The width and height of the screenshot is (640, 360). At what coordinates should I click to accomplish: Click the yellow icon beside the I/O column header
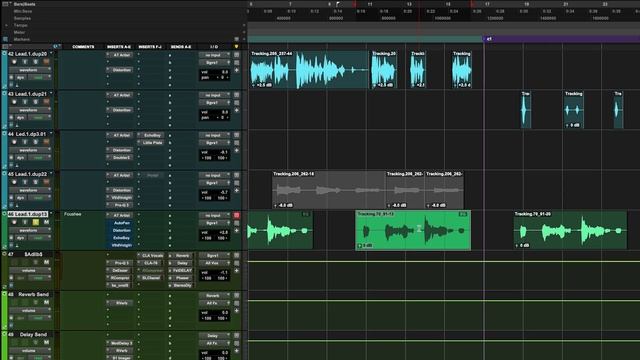[236, 47]
